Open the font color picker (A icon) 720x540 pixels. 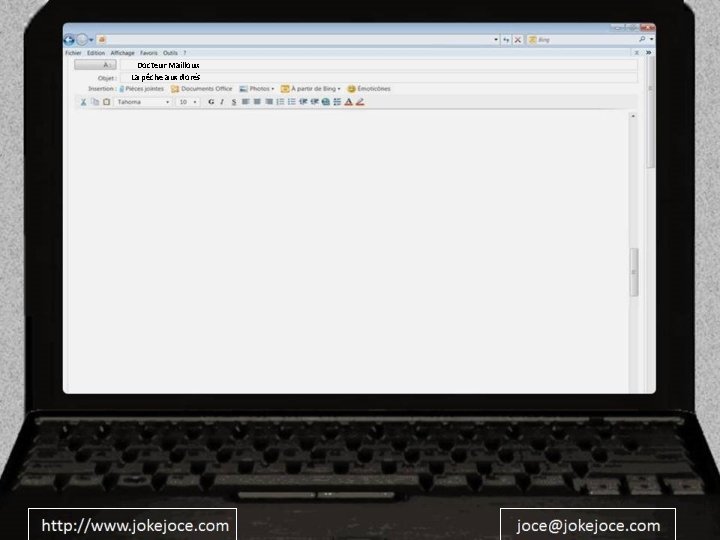[349, 102]
